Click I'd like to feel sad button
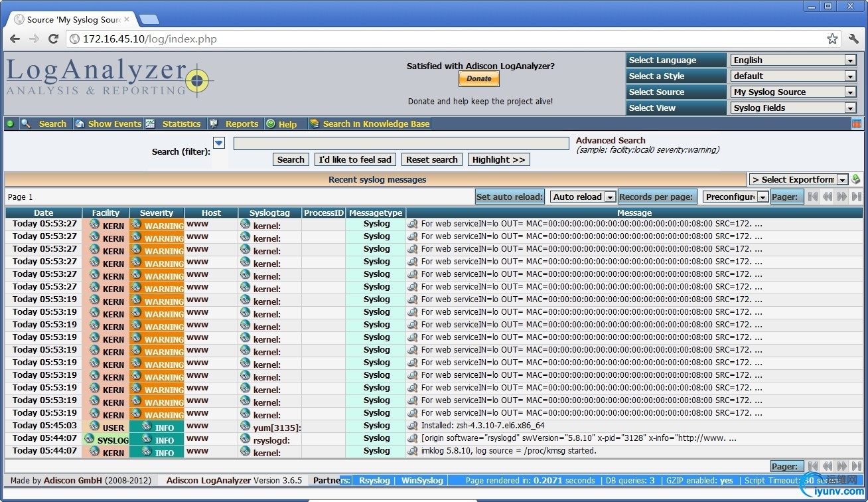This screenshot has height=502, width=868. 355,159
